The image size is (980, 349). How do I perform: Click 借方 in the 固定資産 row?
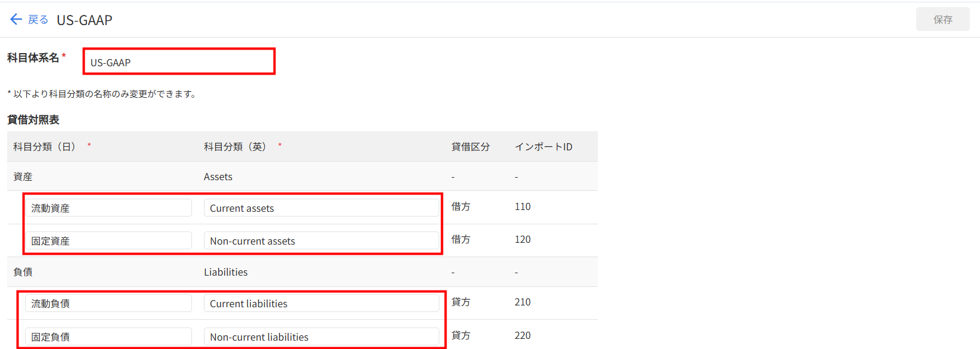click(461, 239)
